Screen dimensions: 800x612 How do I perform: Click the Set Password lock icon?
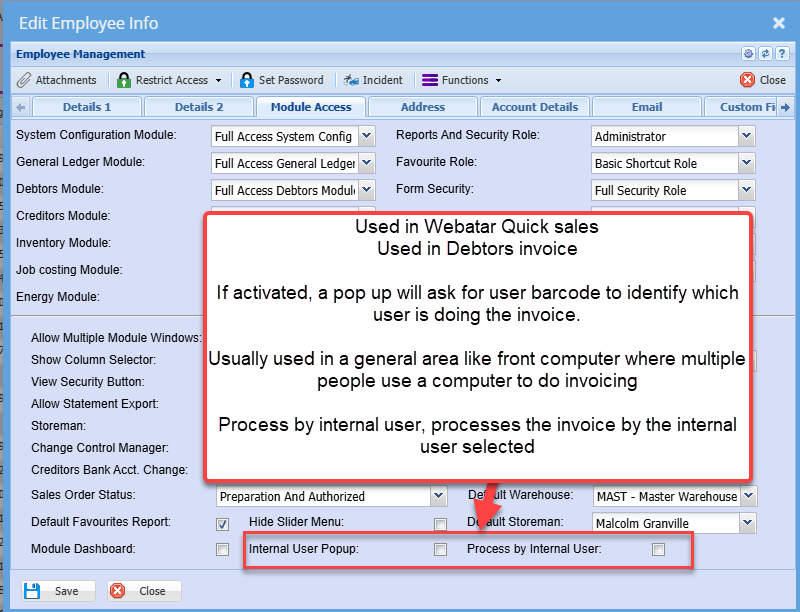click(246, 80)
